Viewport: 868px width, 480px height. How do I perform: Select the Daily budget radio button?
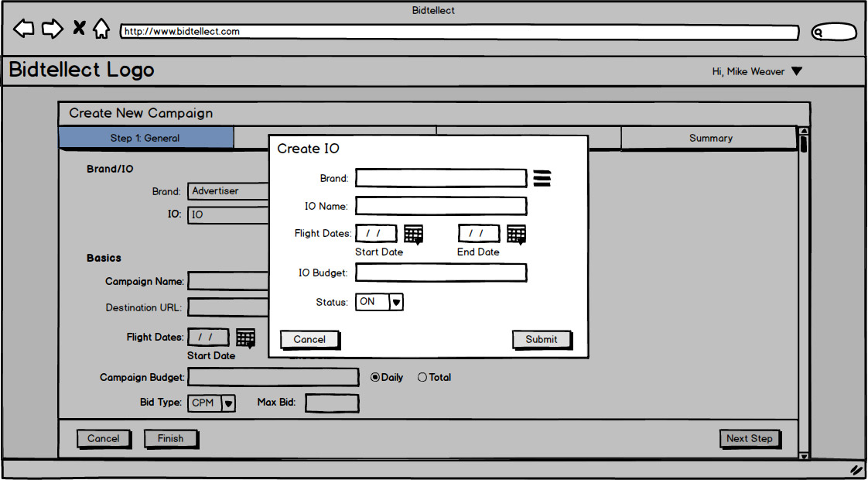(375, 378)
